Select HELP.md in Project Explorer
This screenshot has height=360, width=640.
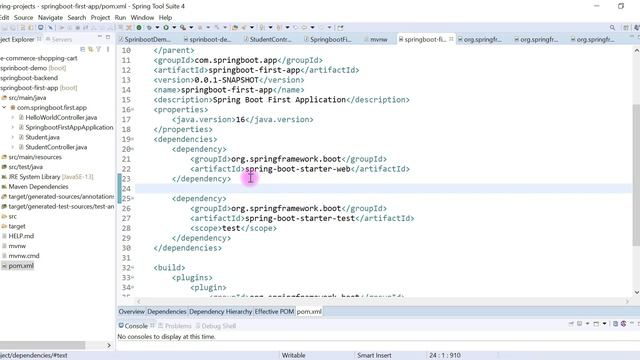click(x=21, y=236)
